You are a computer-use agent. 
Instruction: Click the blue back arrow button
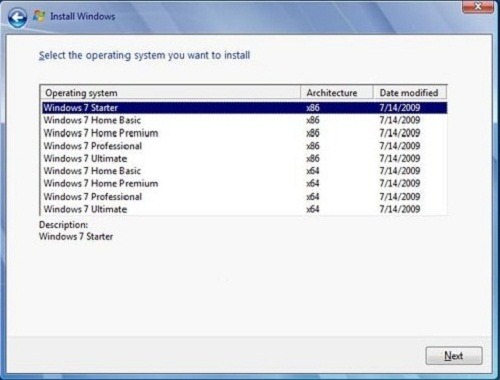17,17
